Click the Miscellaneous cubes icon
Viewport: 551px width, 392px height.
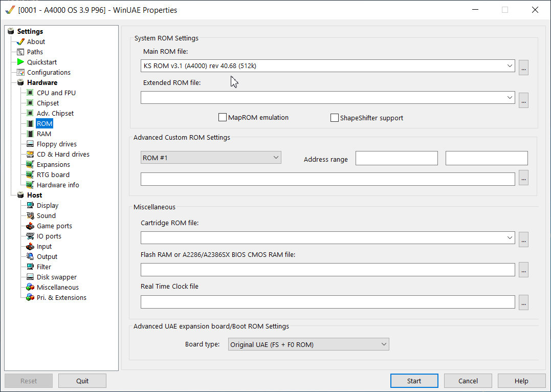[x=30, y=287]
